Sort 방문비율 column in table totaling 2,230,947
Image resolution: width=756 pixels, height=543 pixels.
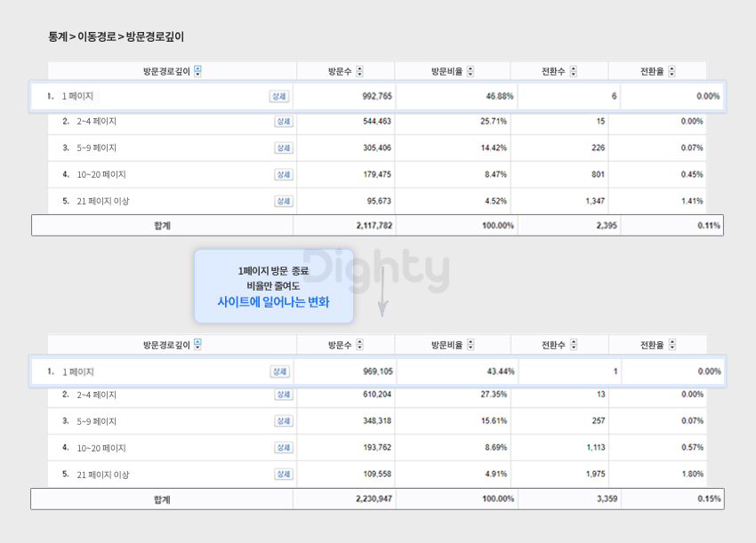coord(470,345)
